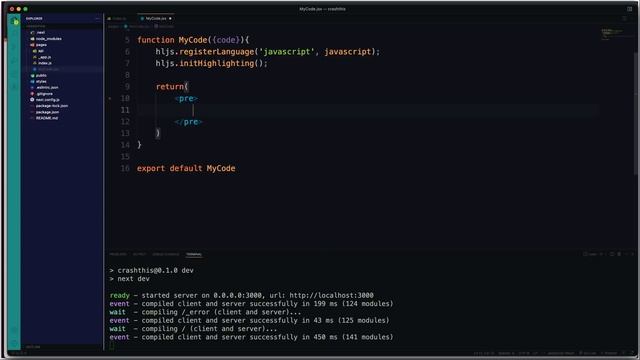Click the React icon on MyCode.jsx tab
The width and height of the screenshot is (640, 360).
pos(142,18)
